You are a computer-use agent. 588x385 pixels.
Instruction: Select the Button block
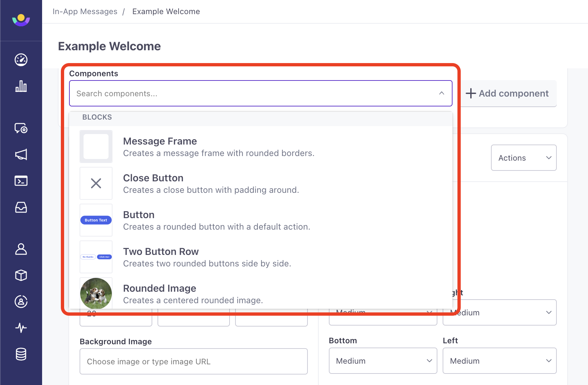pos(261,220)
